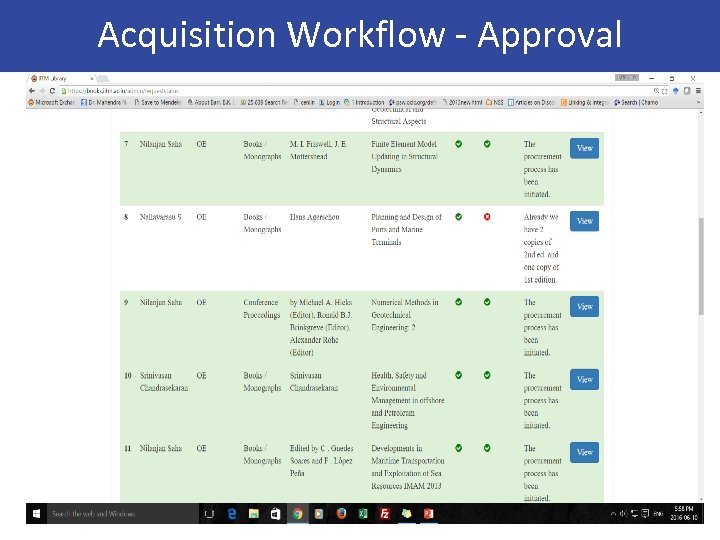Screen dimensions: 720x540
Task: Click the page vertical scrollbar thumb
Action: 701,266
